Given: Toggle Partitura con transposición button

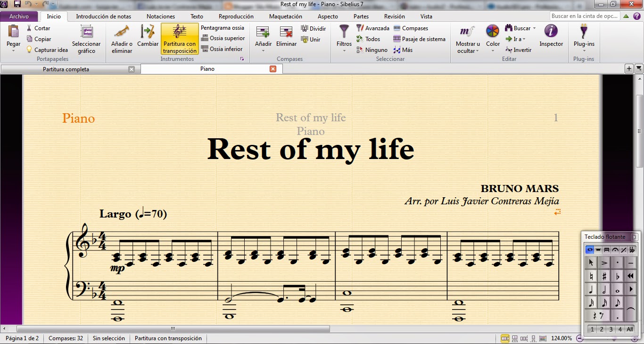Looking at the screenshot, I should [180, 39].
